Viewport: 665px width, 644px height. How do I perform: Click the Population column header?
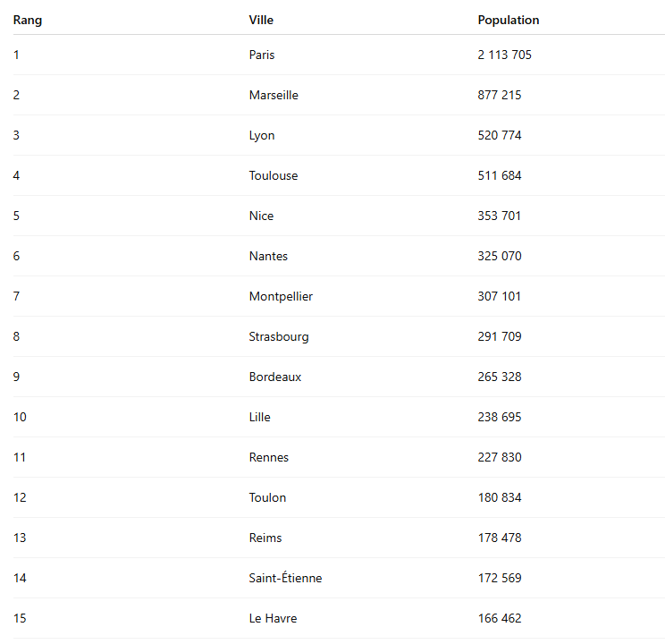click(x=509, y=20)
